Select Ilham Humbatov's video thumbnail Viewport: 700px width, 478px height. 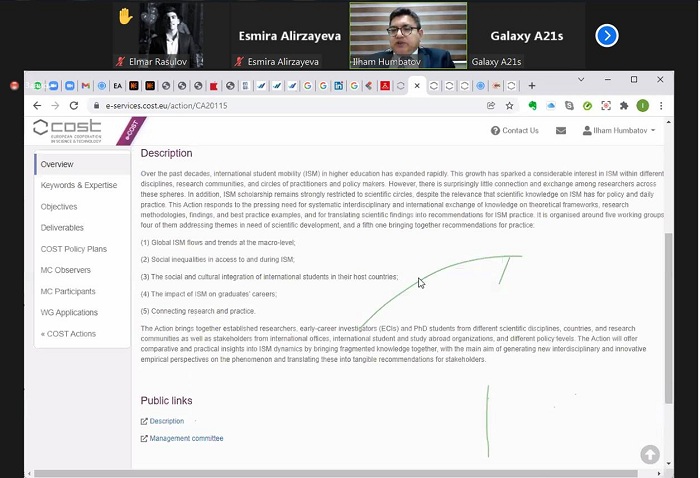coord(408,36)
